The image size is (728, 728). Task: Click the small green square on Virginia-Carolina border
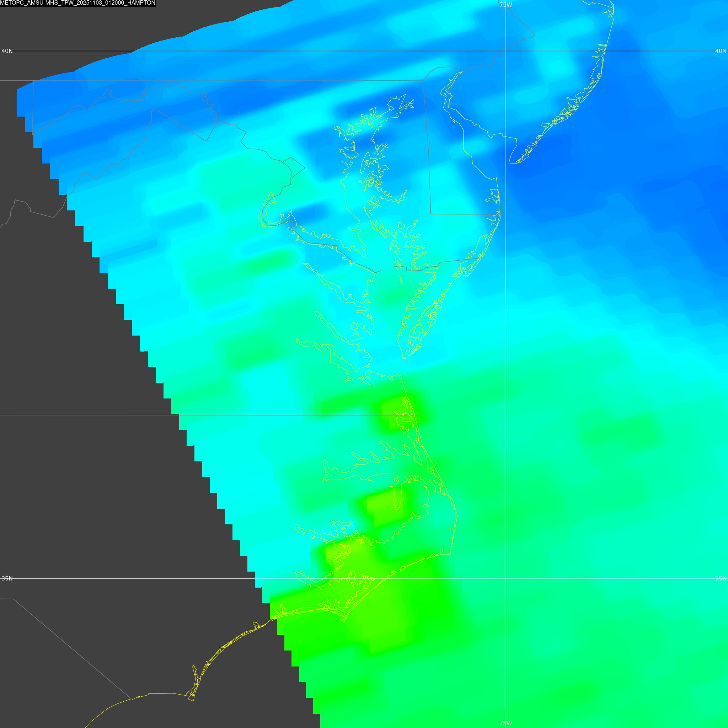(396, 413)
